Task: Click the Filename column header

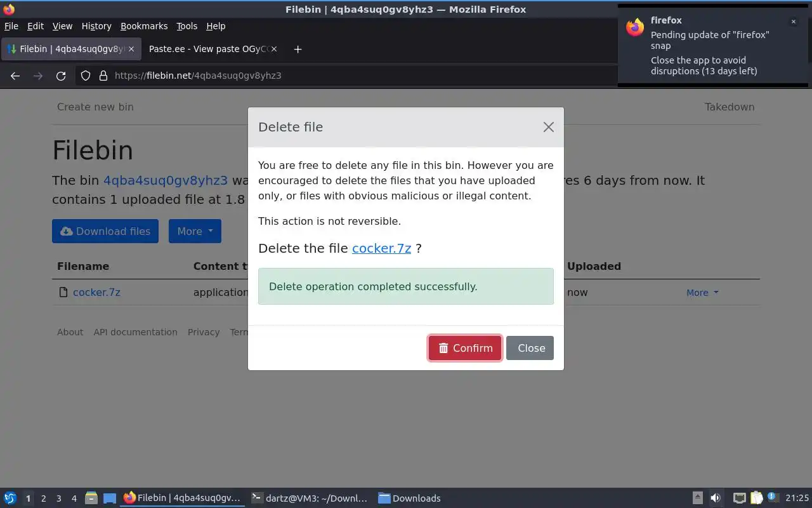Action: (x=83, y=266)
